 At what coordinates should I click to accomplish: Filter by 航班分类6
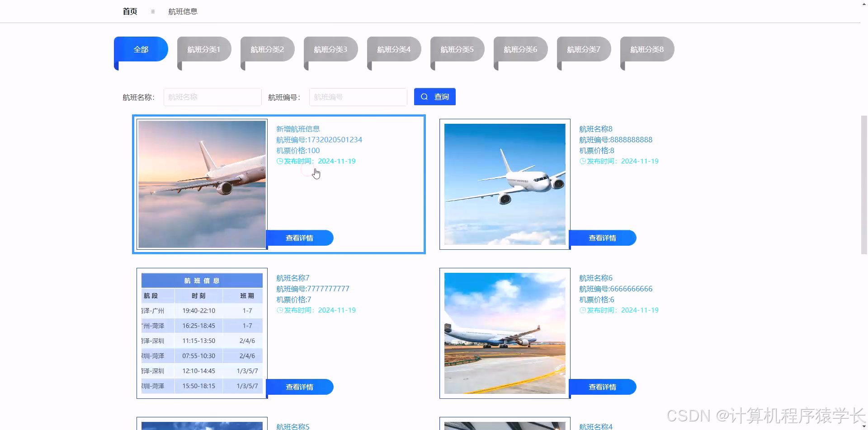pyautogui.click(x=521, y=50)
